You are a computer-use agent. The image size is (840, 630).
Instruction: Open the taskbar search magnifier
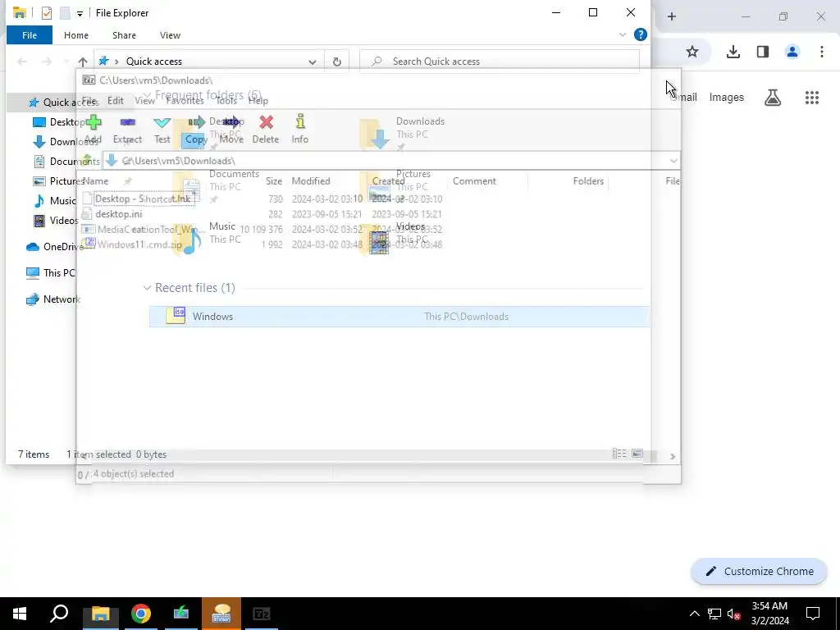59,614
